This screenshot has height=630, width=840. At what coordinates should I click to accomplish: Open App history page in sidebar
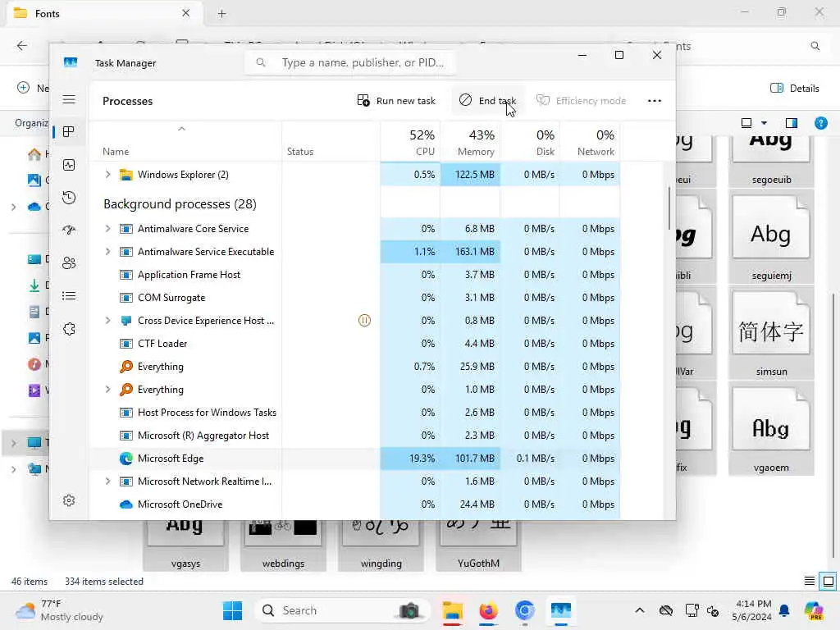tap(69, 198)
